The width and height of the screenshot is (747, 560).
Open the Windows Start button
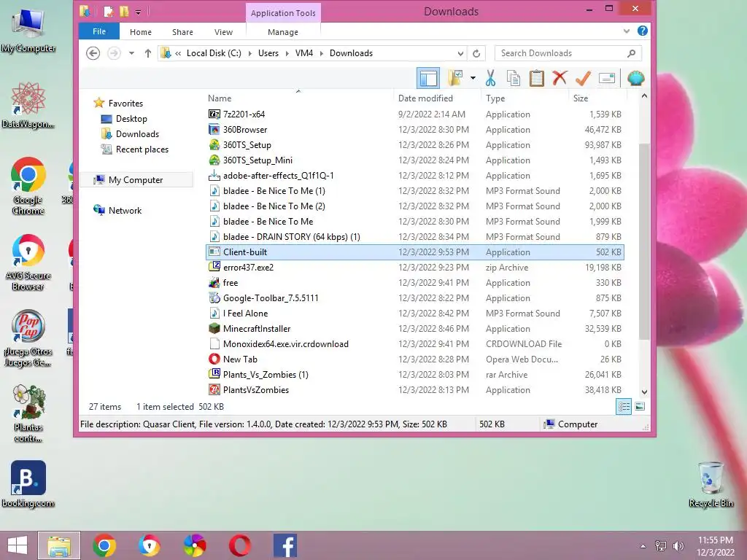[18, 545]
